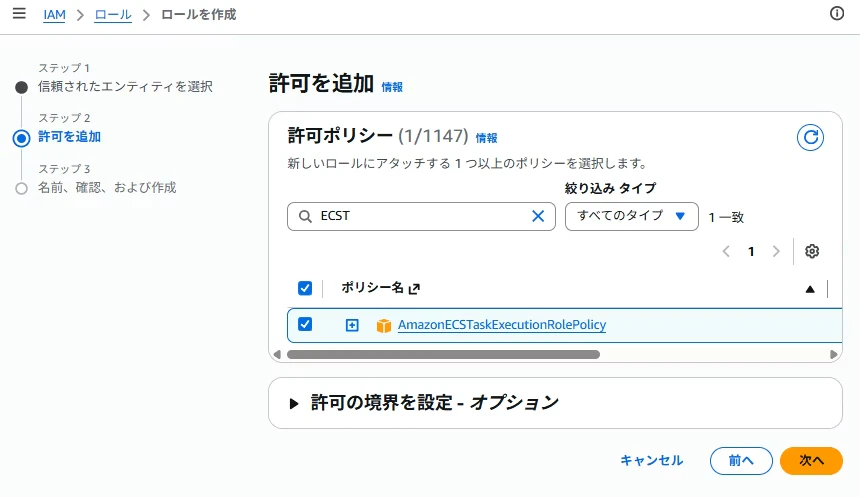Viewport: 860px width, 497px height.
Task: Focus the policy search input field
Action: tap(421, 216)
